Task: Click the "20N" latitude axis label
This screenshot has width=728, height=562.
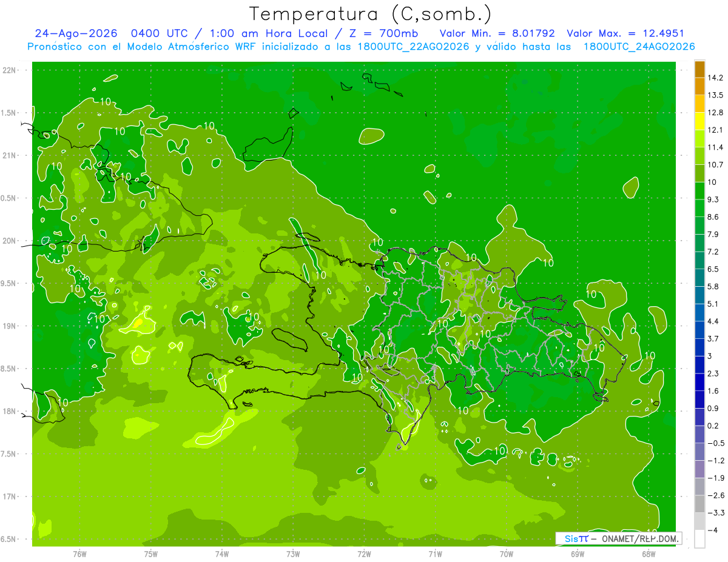Action: (10, 241)
